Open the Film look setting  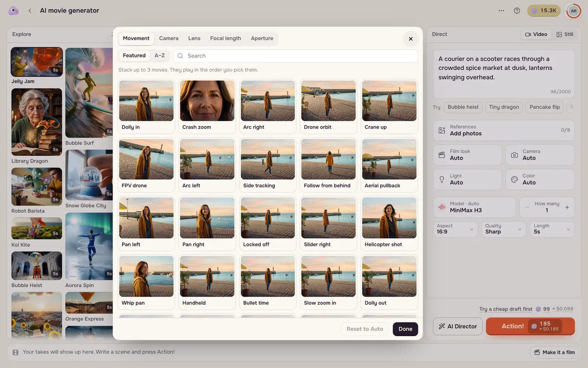(x=467, y=155)
